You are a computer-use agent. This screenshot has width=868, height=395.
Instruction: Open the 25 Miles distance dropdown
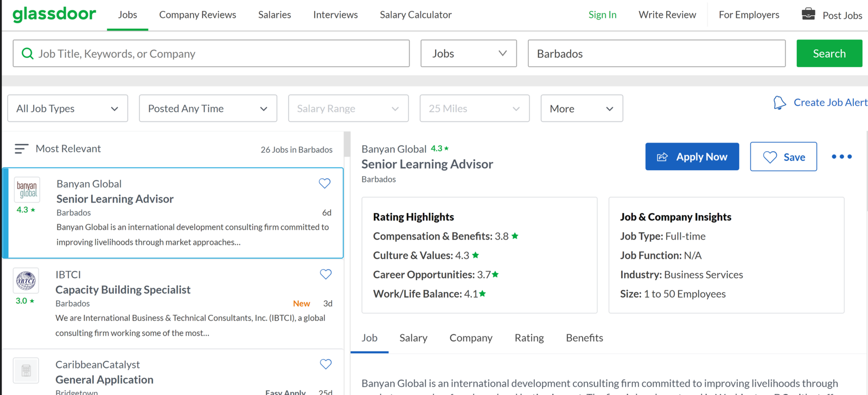point(475,108)
